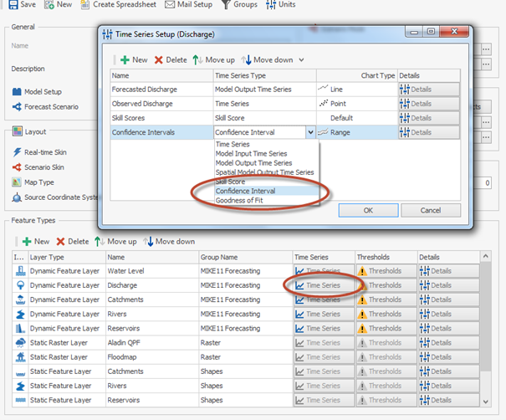Viewport: 506px width, 420px height.
Task: Open Details for Aladin QPF layer
Action: [449, 343]
